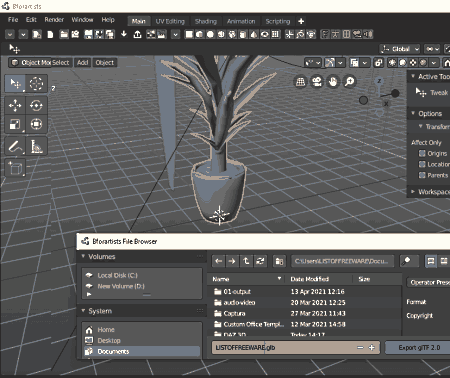This screenshot has width=450, height=378.
Task: Go to parent directory in File Browser
Action: pyautogui.click(x=246, y=261)
